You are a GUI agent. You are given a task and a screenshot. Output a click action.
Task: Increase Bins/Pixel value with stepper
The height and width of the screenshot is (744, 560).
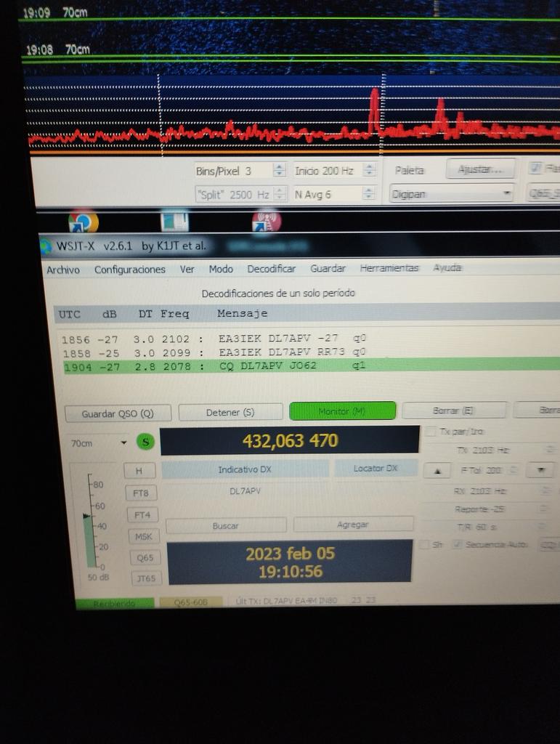pos(280,166)
